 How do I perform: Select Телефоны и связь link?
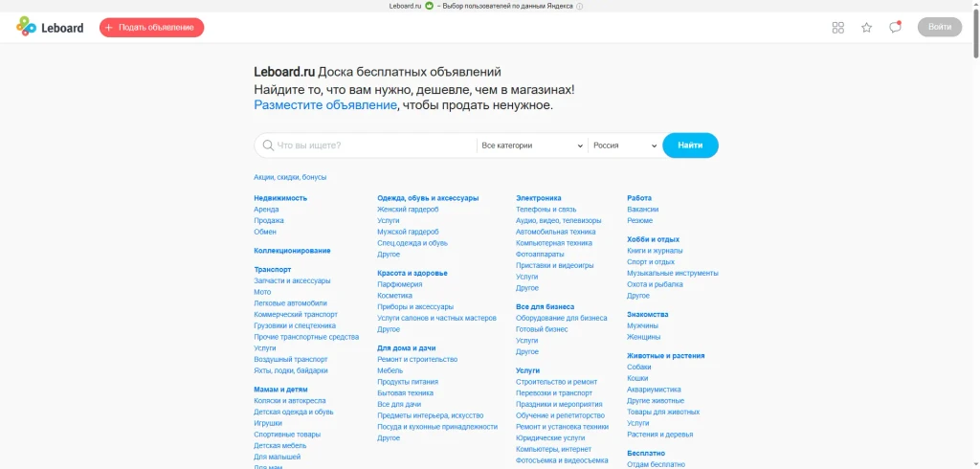546,210
